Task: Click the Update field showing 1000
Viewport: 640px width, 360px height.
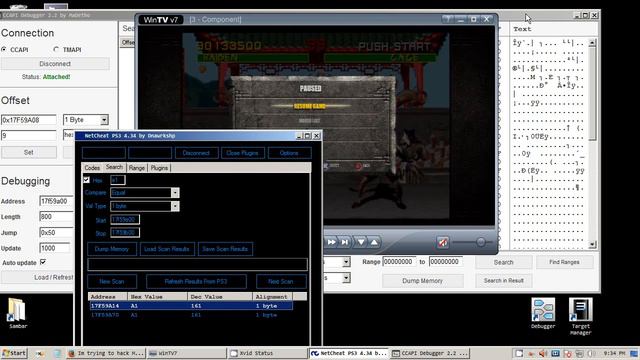Action: [55, 248]
